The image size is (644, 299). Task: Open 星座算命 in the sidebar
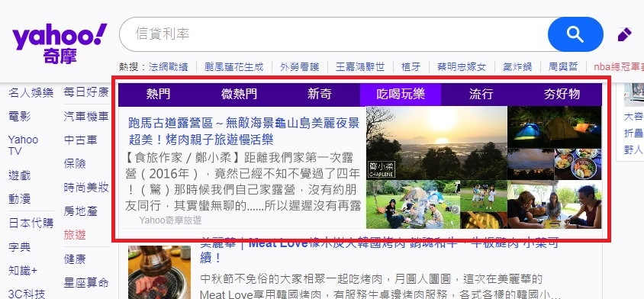point(86,282)
